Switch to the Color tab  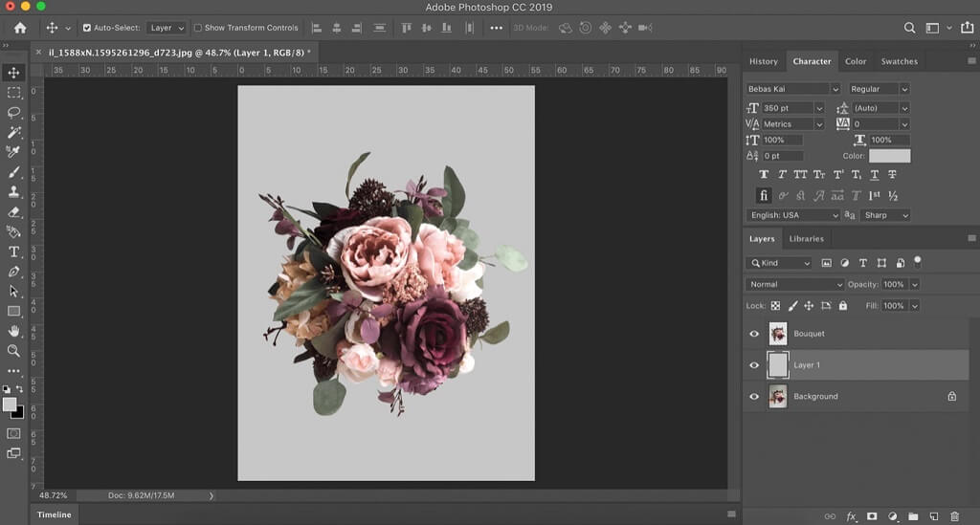855,61
